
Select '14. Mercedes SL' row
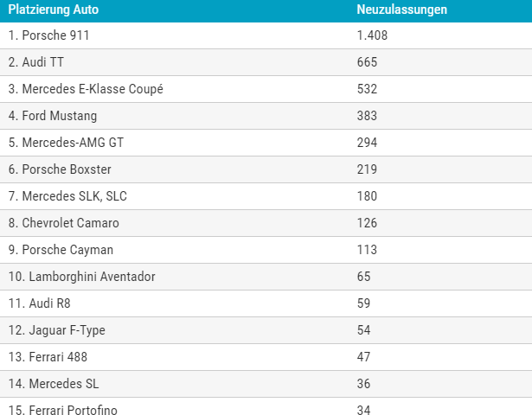point(266,384)
